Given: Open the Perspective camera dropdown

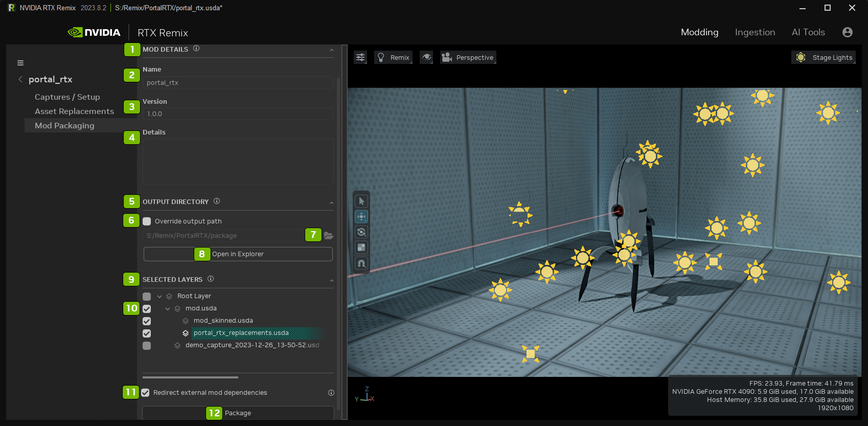Looking at the screenshot, I should (x=468, y=57).
